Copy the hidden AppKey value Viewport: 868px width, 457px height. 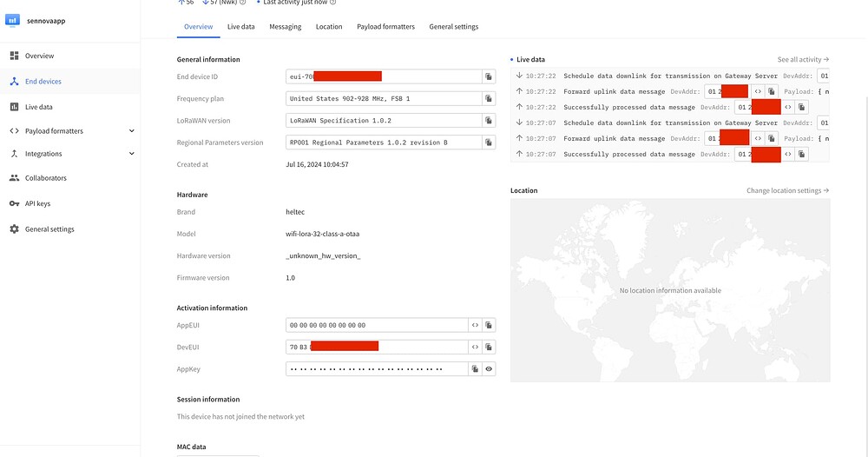coord(475,369)
